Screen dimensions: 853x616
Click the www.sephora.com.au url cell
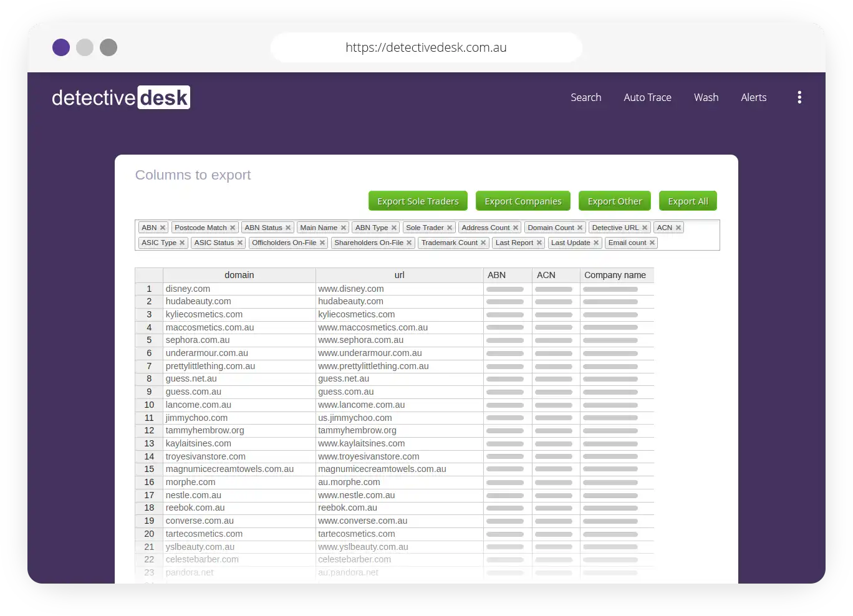point(400,340)
